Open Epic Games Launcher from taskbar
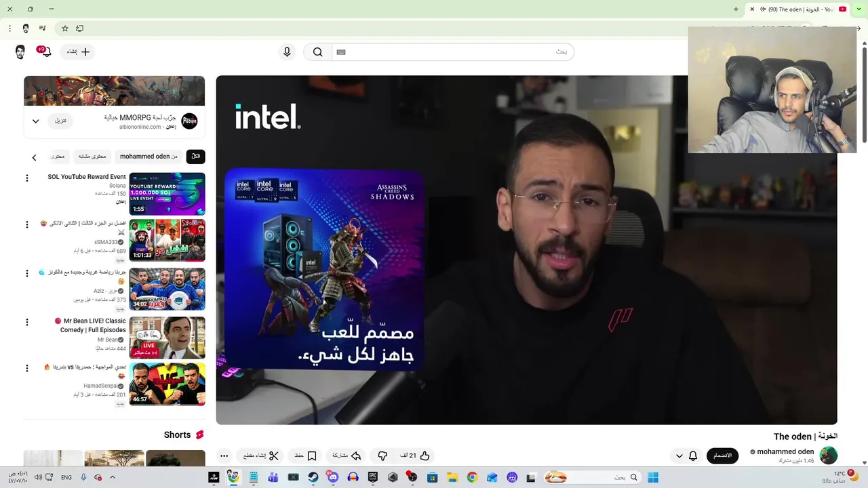 click(372, 477)
